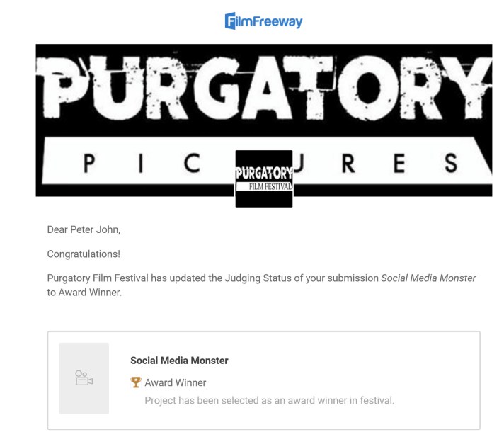Image resolution: width=504 pixels, height=442 pixels.
Task: Click the letter C in the PICTURES strip
Action: [x=191, y=164]
